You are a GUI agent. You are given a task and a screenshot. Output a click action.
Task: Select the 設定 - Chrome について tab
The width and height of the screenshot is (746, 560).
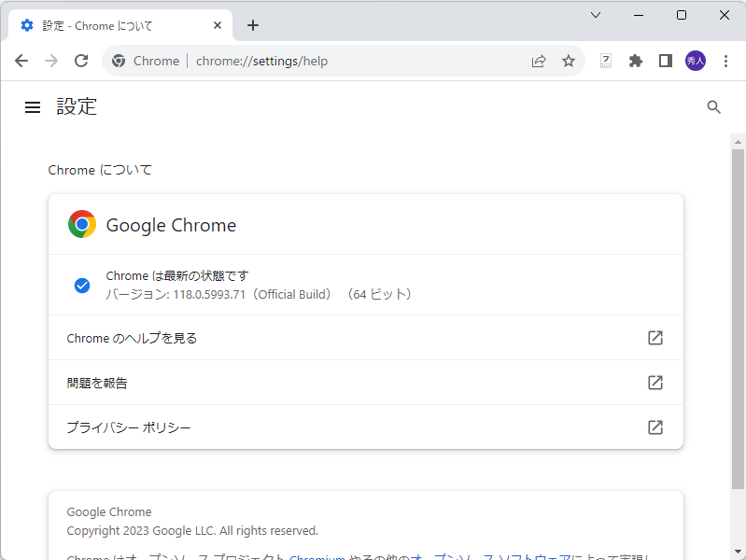coord(120,25)
